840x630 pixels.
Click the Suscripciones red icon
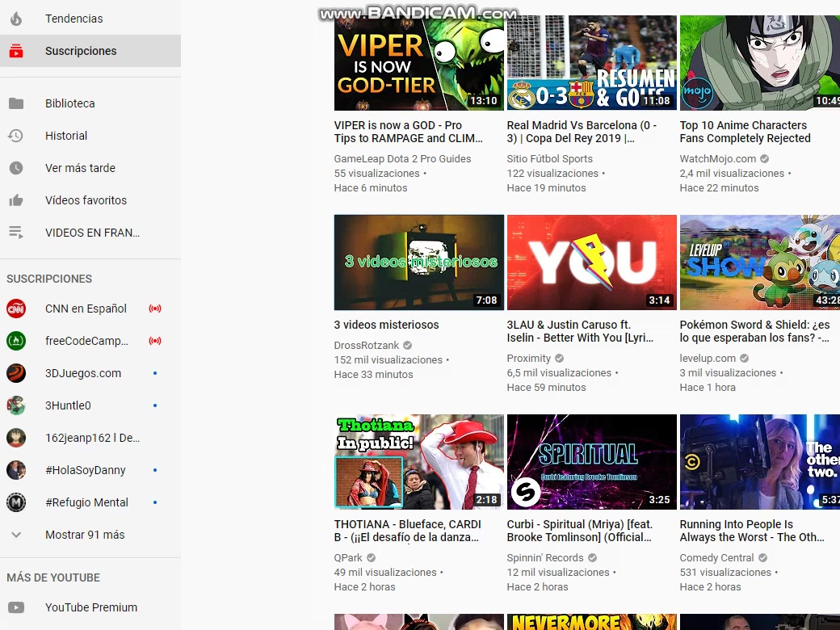(x=16, y=51)
